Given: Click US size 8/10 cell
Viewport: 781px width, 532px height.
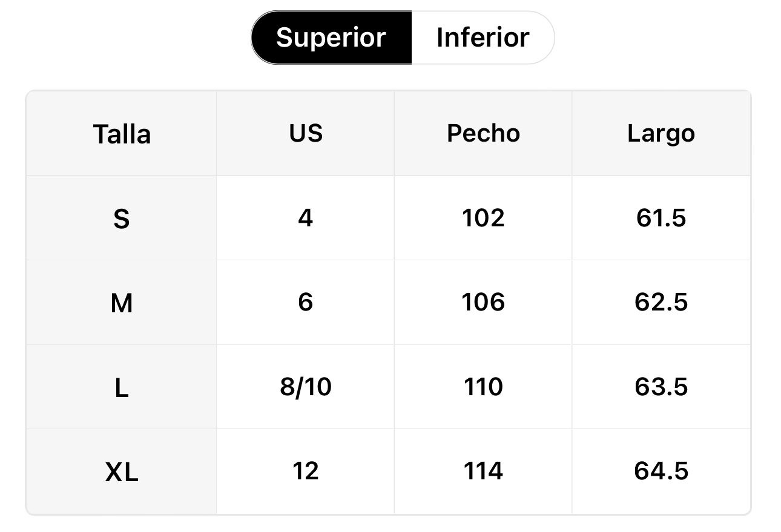Looking at the screenshot, I should 306,387.
